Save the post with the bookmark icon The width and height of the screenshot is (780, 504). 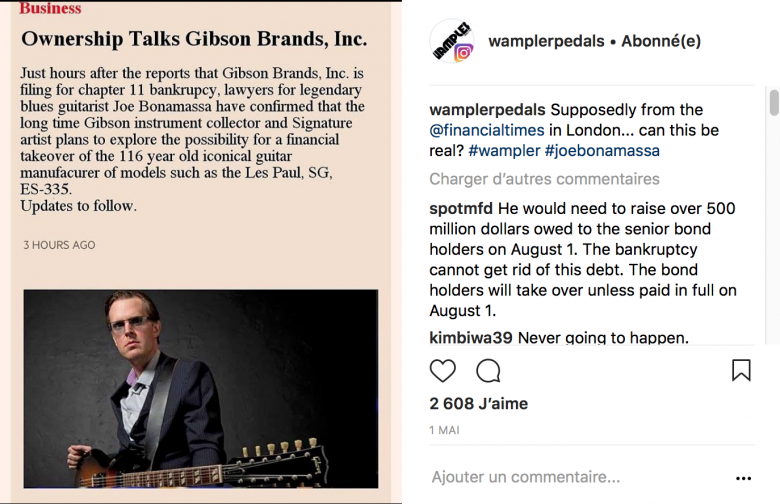[x=741, y=370]
